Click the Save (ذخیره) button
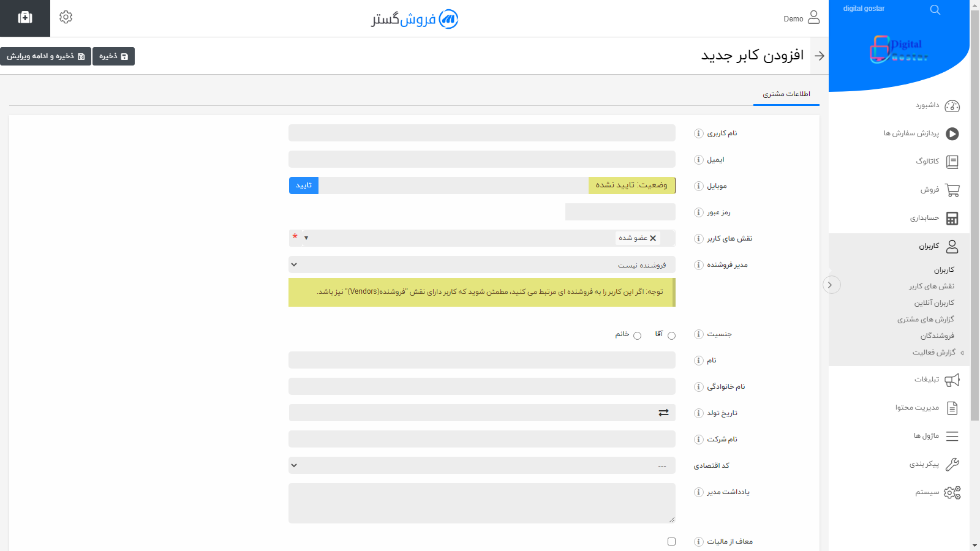Screen dimensions: 980x551 coord(113,56)
